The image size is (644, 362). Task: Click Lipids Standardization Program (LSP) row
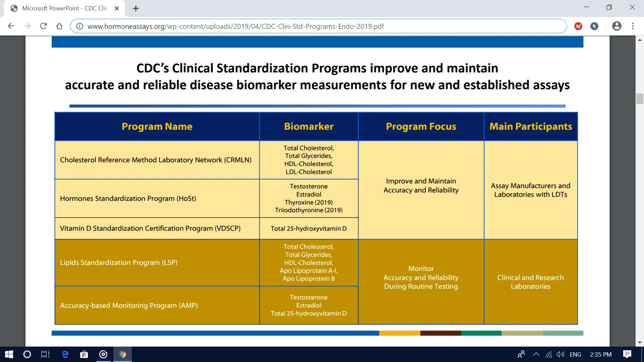pyautogui.click(x=157, y=262)
